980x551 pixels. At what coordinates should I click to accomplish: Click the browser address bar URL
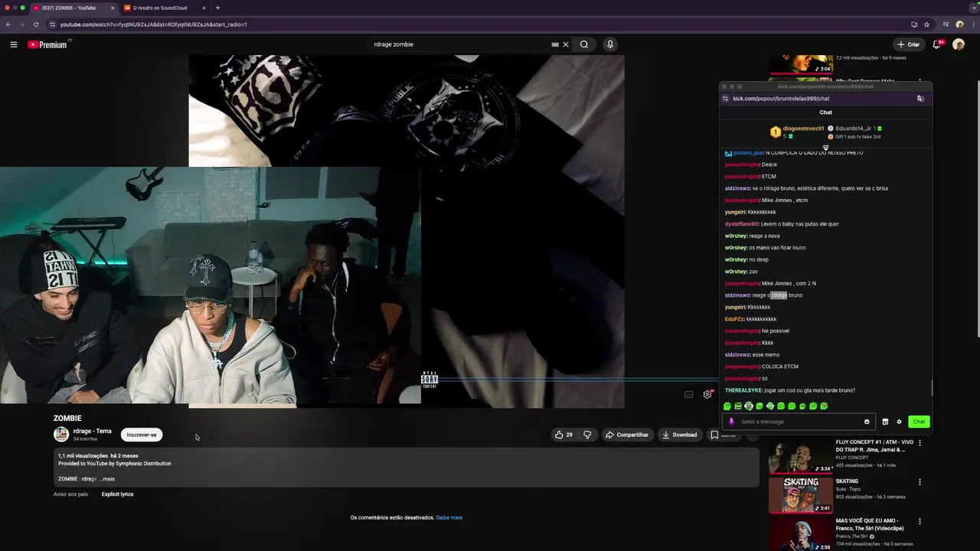click(153, 24)
